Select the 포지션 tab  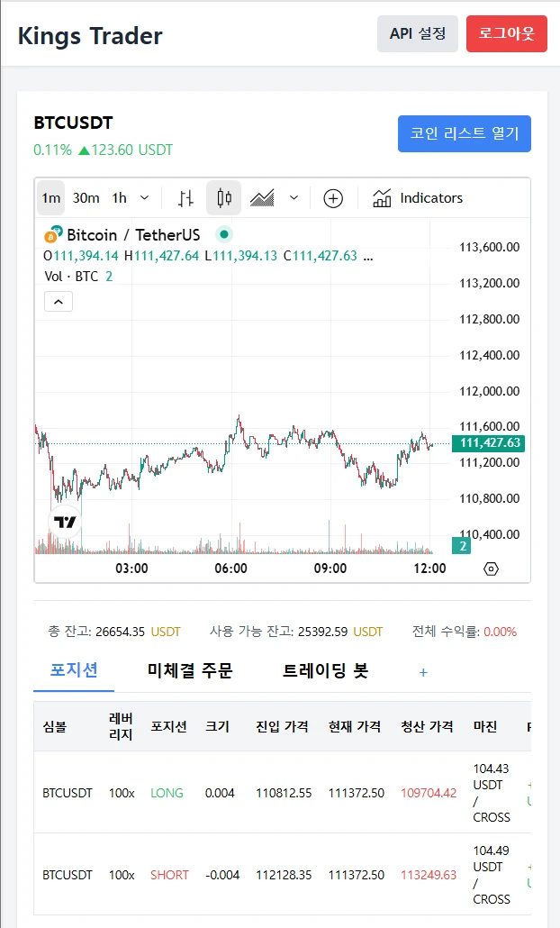point(73,672)
